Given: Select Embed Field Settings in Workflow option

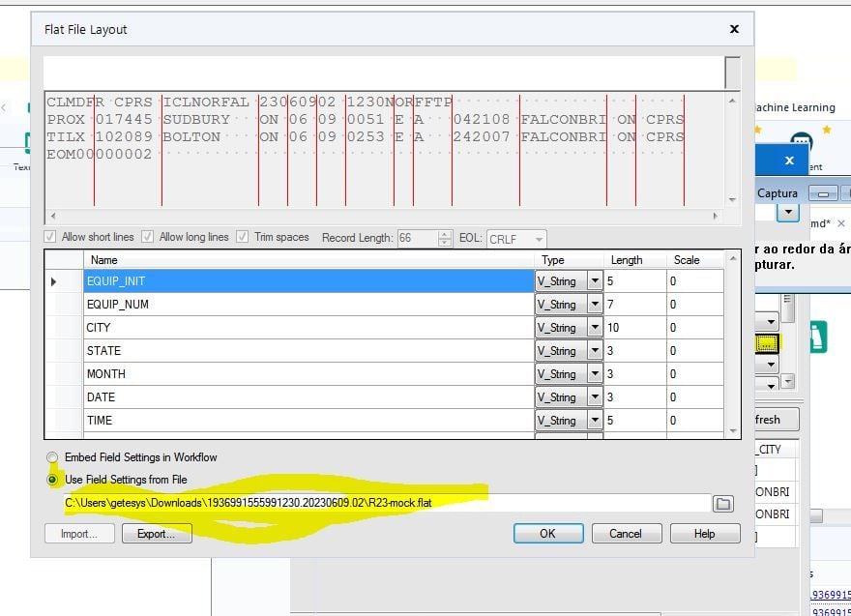Looking at the screenshot, I should click(x=52, y=457).
